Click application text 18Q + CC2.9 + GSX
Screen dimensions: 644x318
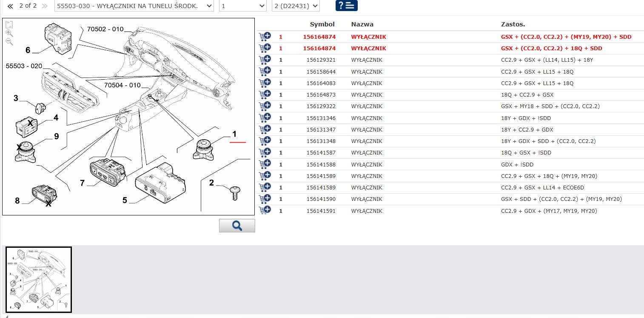tap(527, 95)
